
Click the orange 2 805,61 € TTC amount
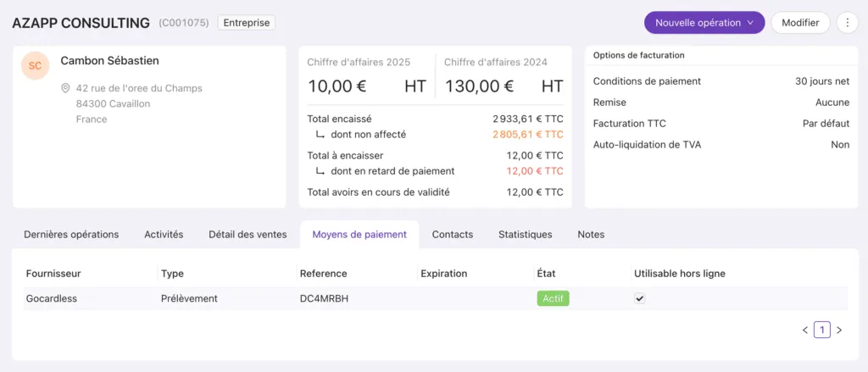click(528, 134)
